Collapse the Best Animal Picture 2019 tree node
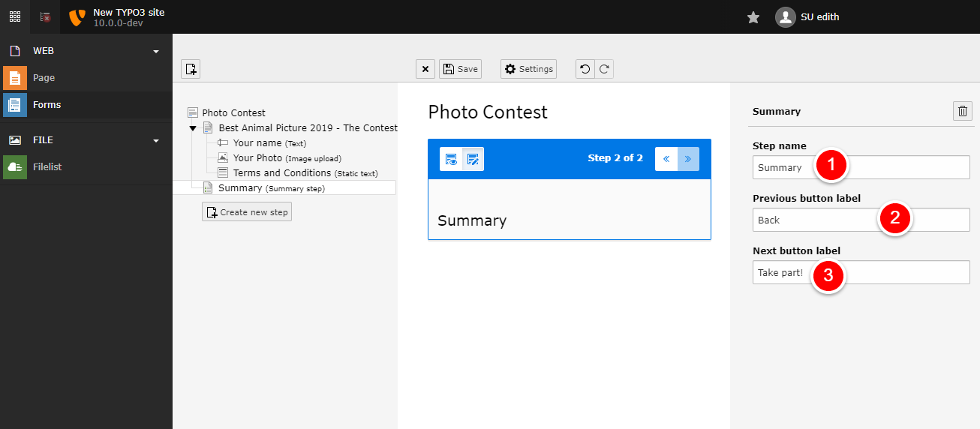Image resolution: width=980 pixels, height=429 pixels. tap(193, 128)
